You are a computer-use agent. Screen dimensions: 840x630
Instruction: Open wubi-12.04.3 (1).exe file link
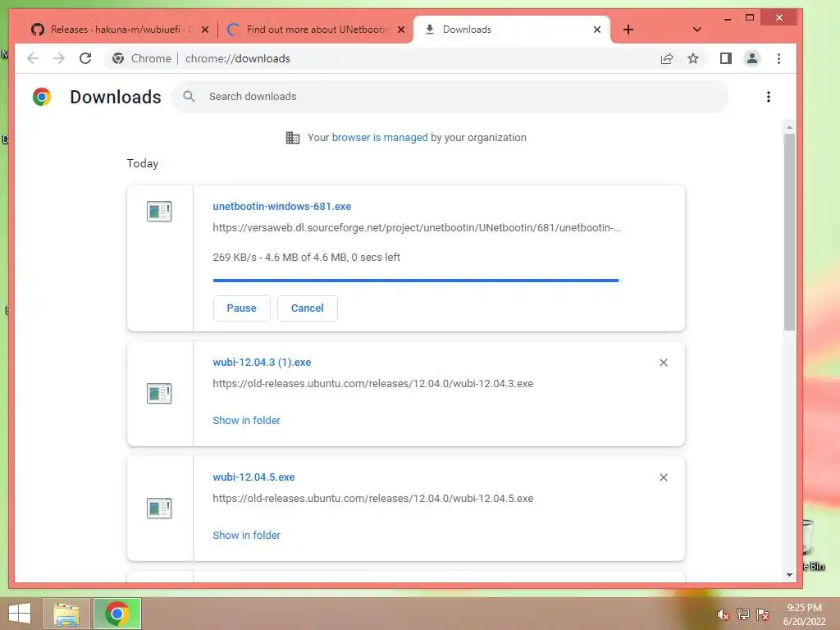pyautogui.click(x=262, y=362)
